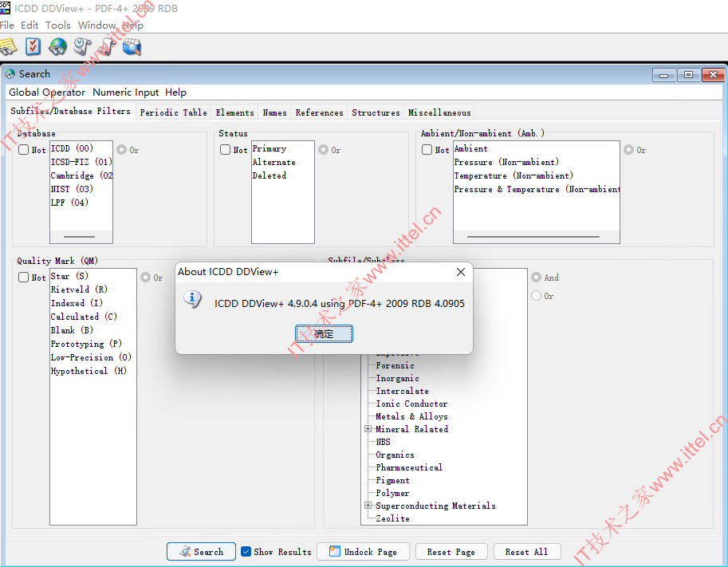Click the plain scroll document toolbar icon

108,47
